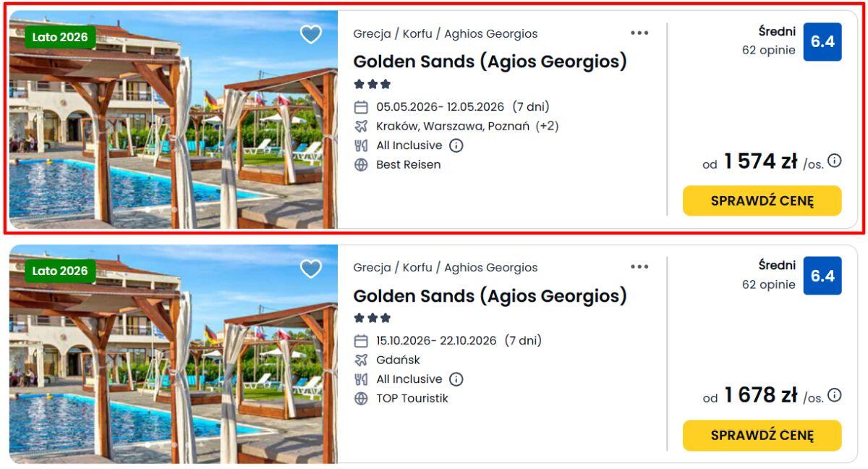The width and height of the screenshot is (868, 469).
Task: Open second Golden Sands (Agios Georgios) title
Action: (x=490, y=296)
